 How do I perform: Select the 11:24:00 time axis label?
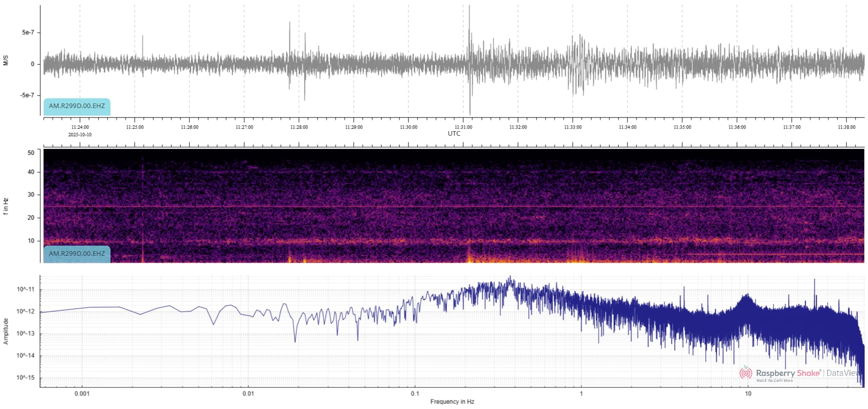(x=80, y=127)
